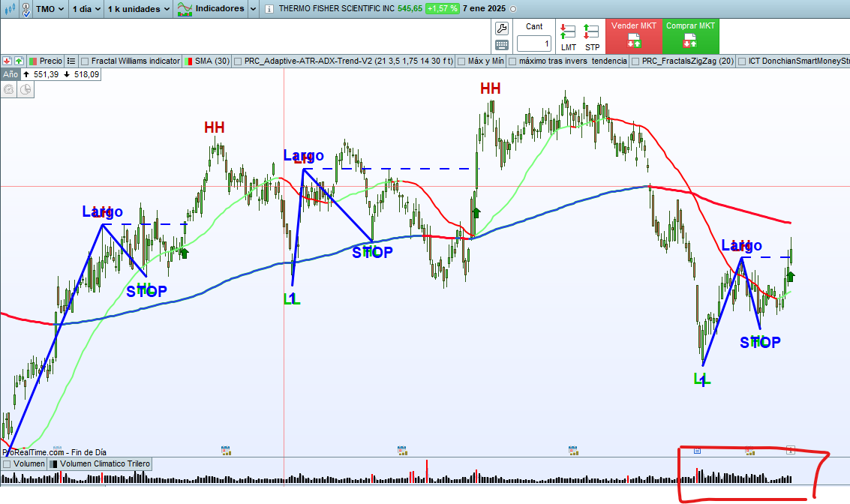Screen dimensions: 850x504
Task: Click the candlestick chart style icon
Action: click(9, 9)
